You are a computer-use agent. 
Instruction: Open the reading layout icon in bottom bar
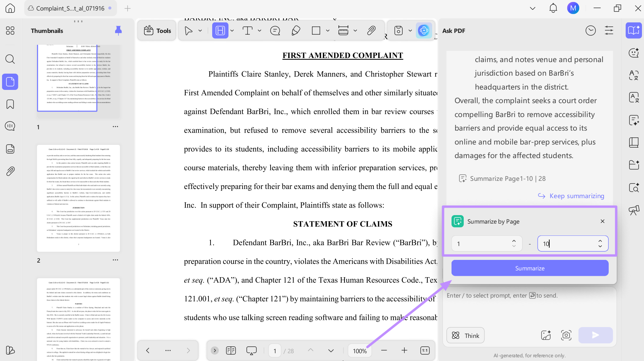click(231, 350)
